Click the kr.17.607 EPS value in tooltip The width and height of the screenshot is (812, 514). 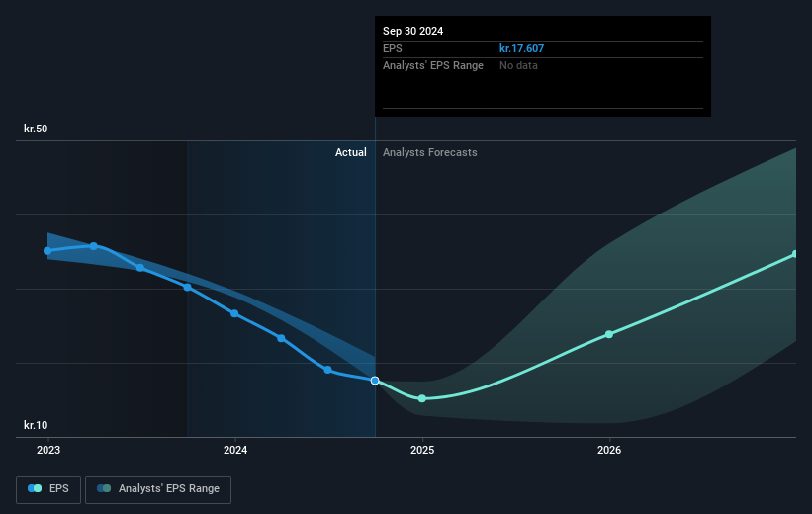521,48
